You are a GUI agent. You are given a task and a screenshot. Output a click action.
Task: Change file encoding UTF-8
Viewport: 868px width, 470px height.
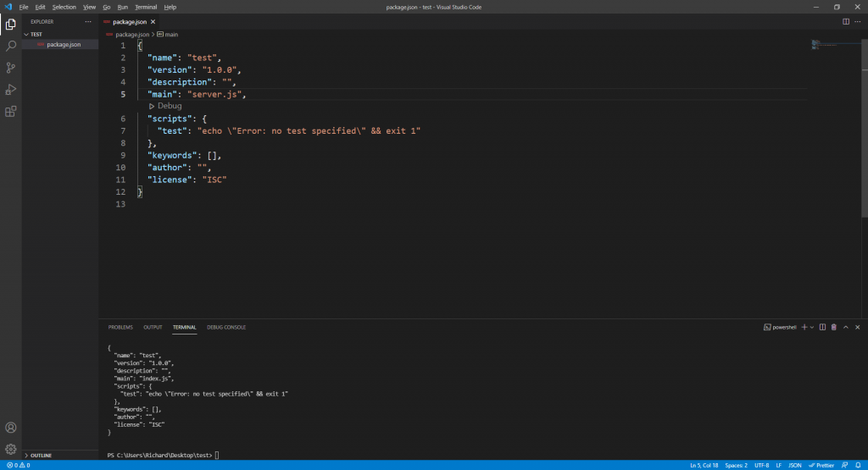[x=762, y=465]
